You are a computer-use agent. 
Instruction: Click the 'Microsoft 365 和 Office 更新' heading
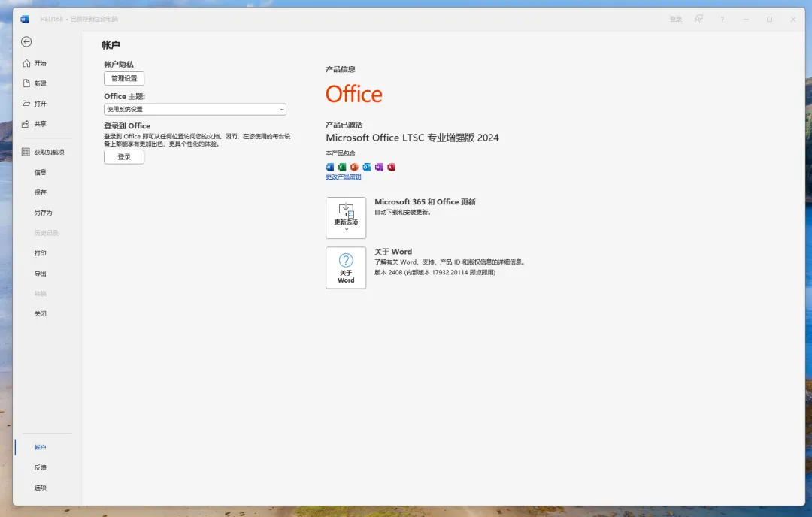(425, 202)
